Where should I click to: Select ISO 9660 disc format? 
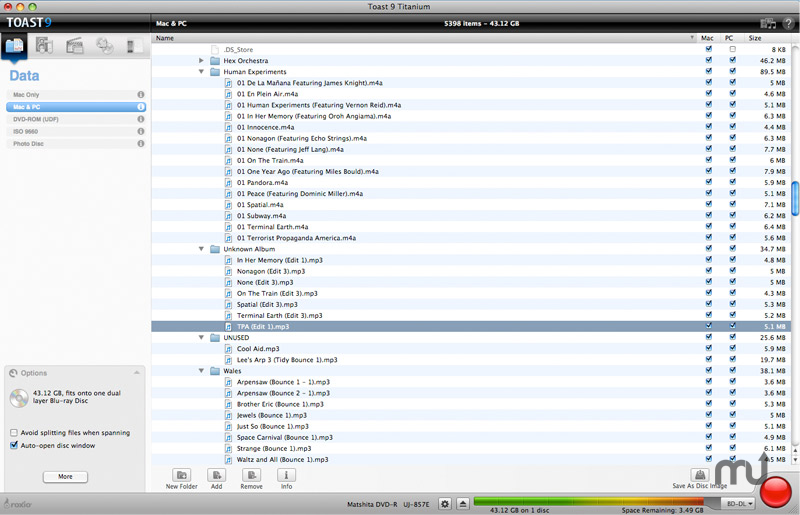76,131
